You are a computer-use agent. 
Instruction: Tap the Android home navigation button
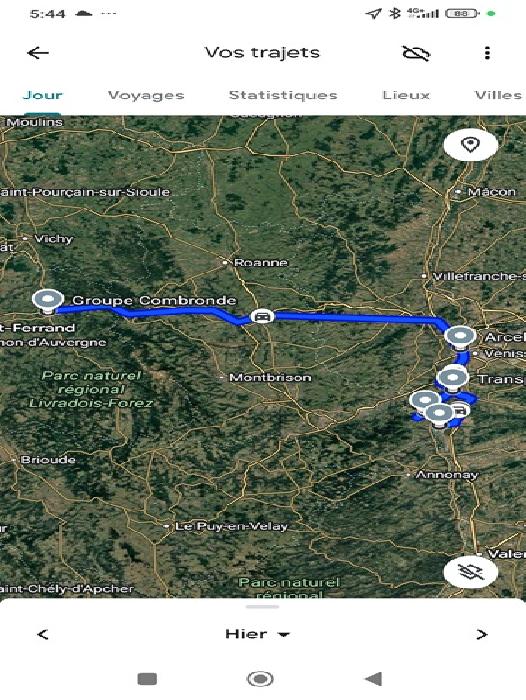click(260, 679)
